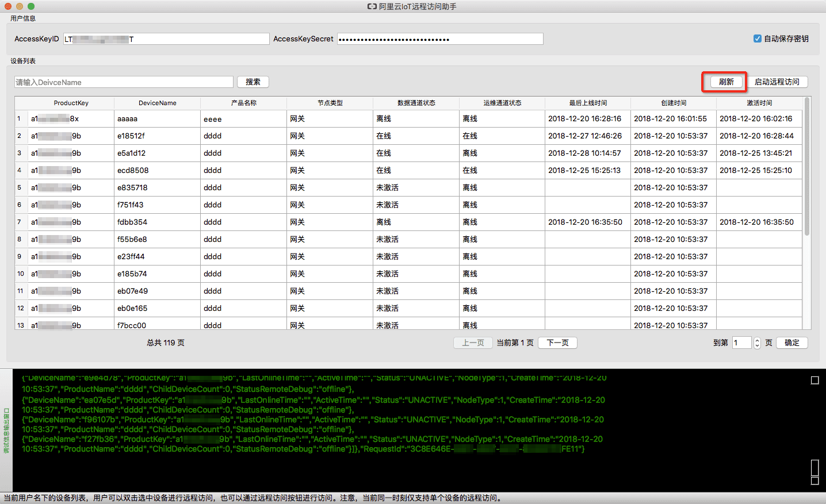Go to previous page with 上一页

click(473, 343)
